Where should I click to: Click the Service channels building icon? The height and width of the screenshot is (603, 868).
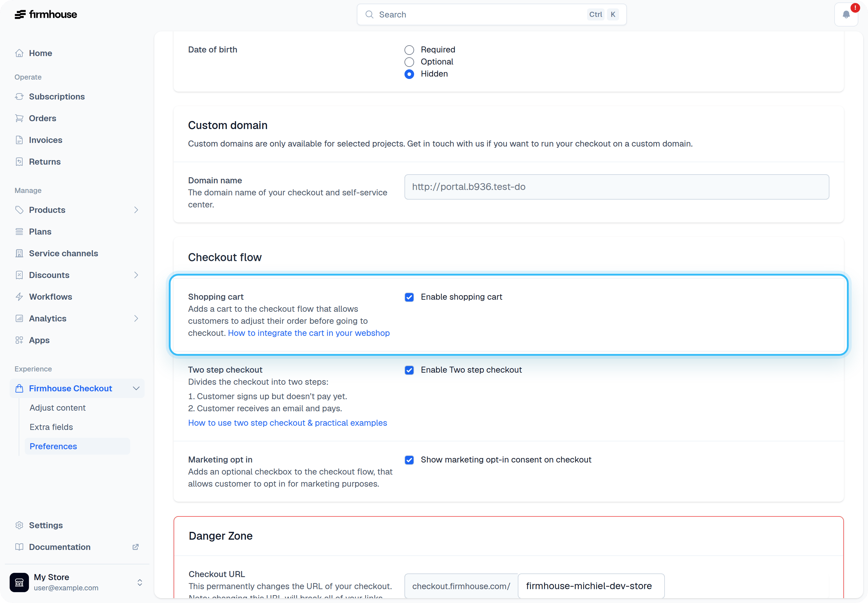click(x=19, y=253)
